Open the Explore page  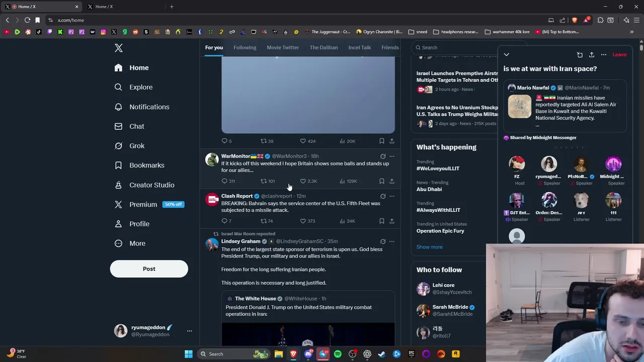133,87
